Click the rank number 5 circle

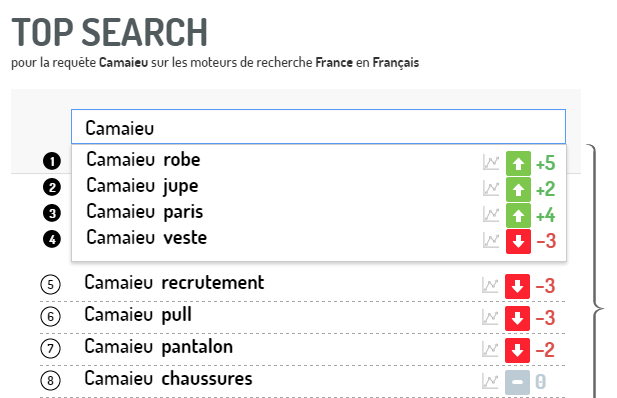coord(50,284)
